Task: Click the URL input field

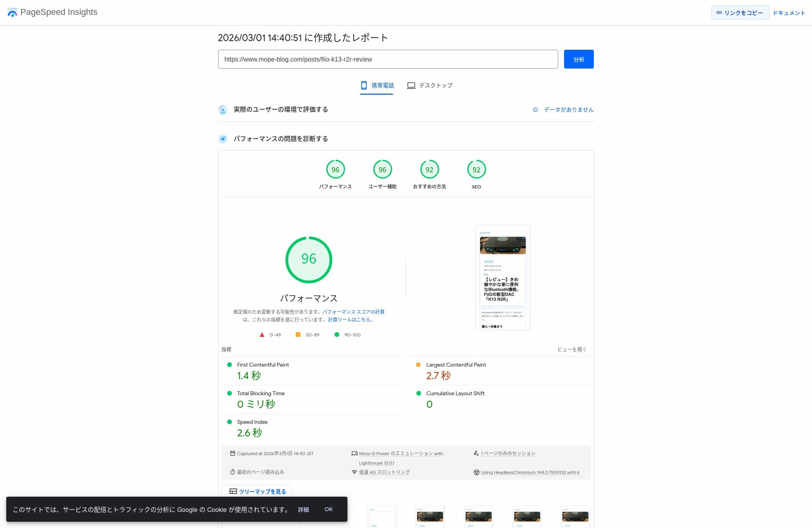Action: click(x=388, y=59)
